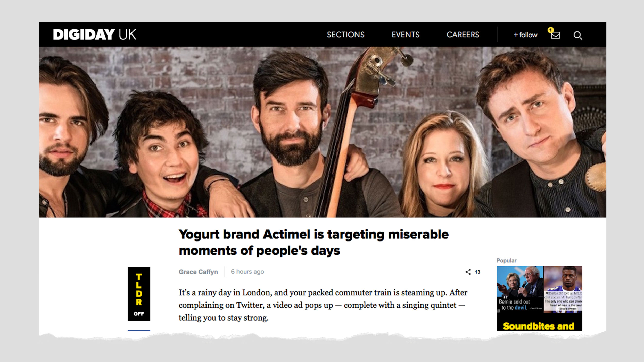The width and height of the screenshot is (644, 362).
Task: Open the search magnifier icon
Action: tap(578, 35)
